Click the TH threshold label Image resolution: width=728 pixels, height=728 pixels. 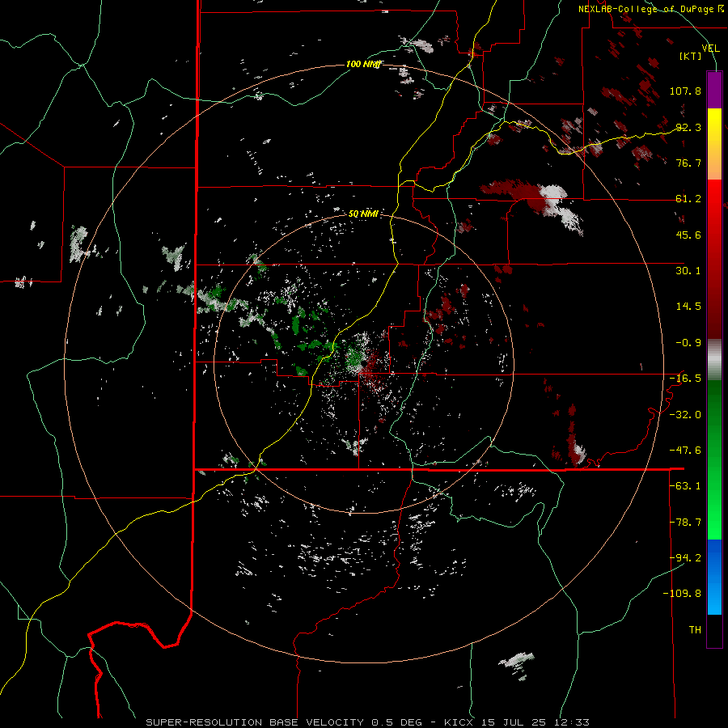695,629
